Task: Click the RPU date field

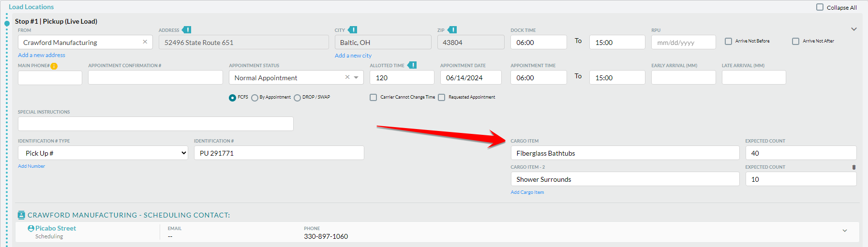Action: [x=684, y=42]
